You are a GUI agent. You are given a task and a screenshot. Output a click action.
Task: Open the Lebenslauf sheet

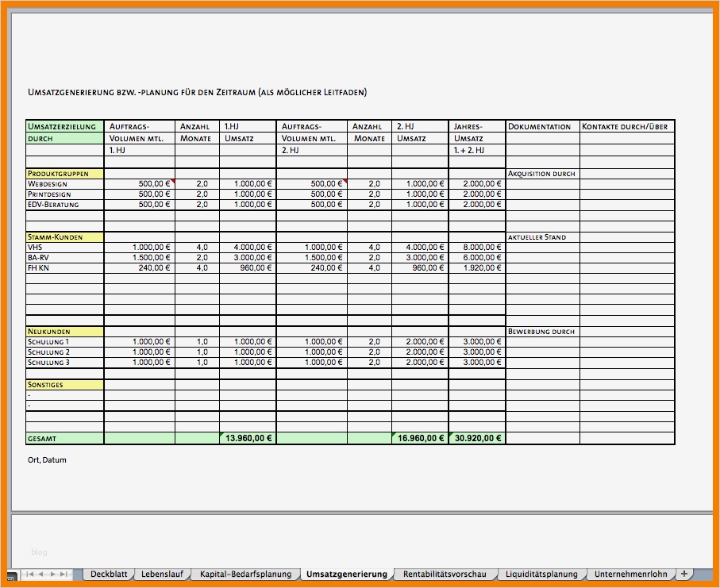(x=163, y=573)
